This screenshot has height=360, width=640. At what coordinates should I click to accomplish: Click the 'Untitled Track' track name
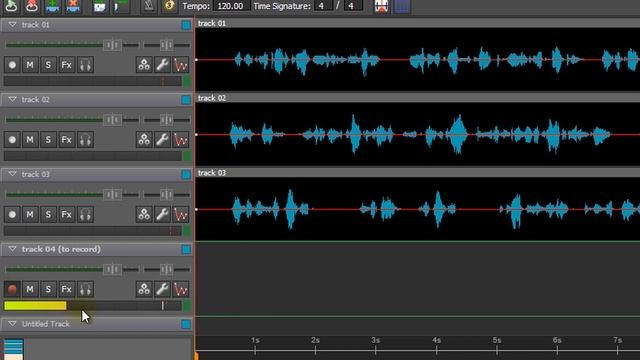[46, 324]
